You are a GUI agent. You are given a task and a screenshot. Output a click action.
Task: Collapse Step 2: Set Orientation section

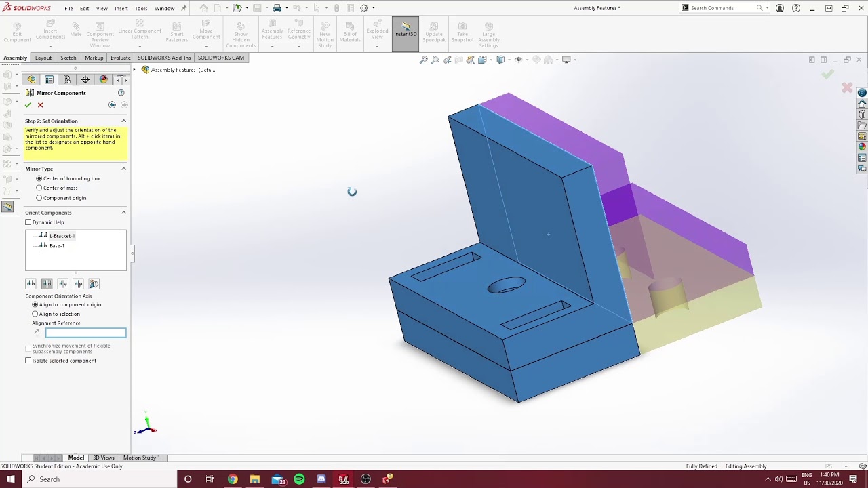pos(123,121)
